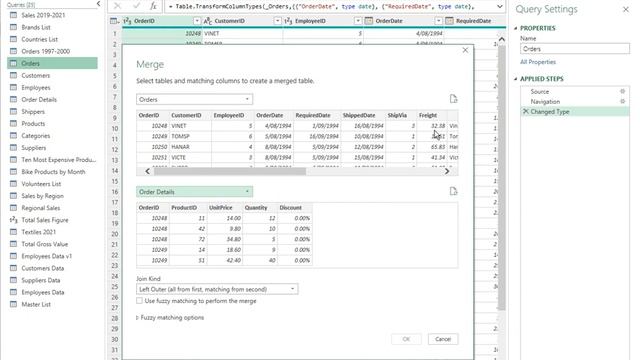
Task: Open the OrderDate column filter dropdown
Action: click(438, 21)
